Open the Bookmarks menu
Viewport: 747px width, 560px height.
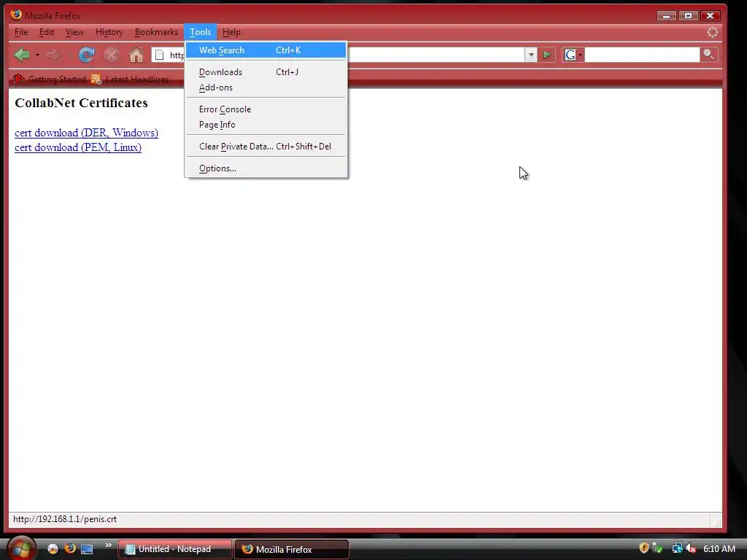tap(156, 32)
